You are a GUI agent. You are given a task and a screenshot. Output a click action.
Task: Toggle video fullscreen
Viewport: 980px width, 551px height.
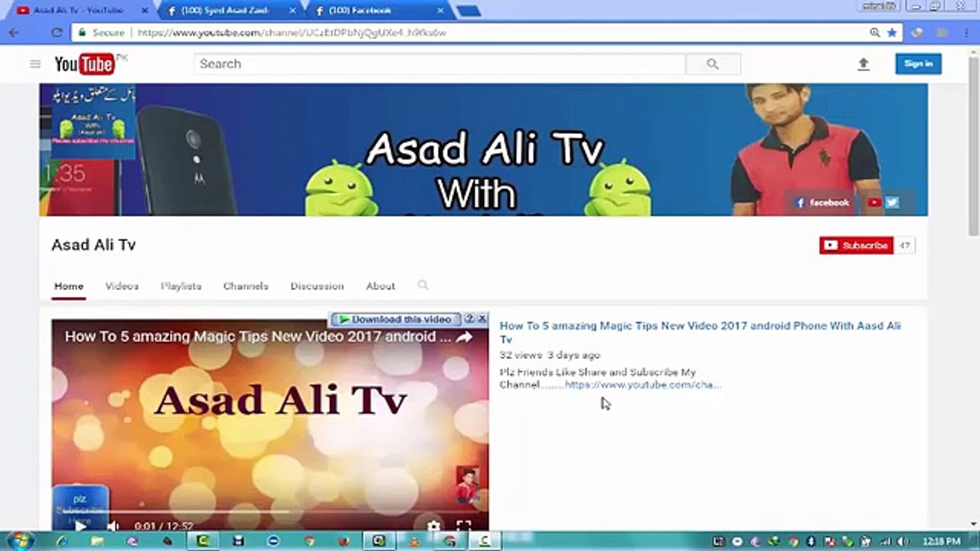(464, 526)
